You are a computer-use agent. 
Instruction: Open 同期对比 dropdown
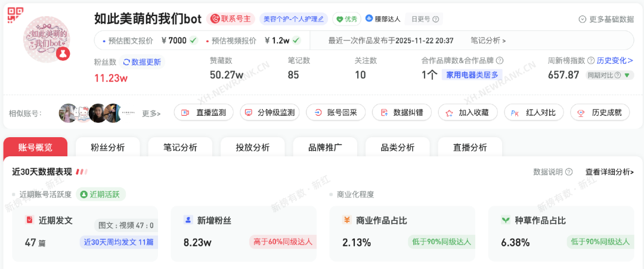coord(609,75)
